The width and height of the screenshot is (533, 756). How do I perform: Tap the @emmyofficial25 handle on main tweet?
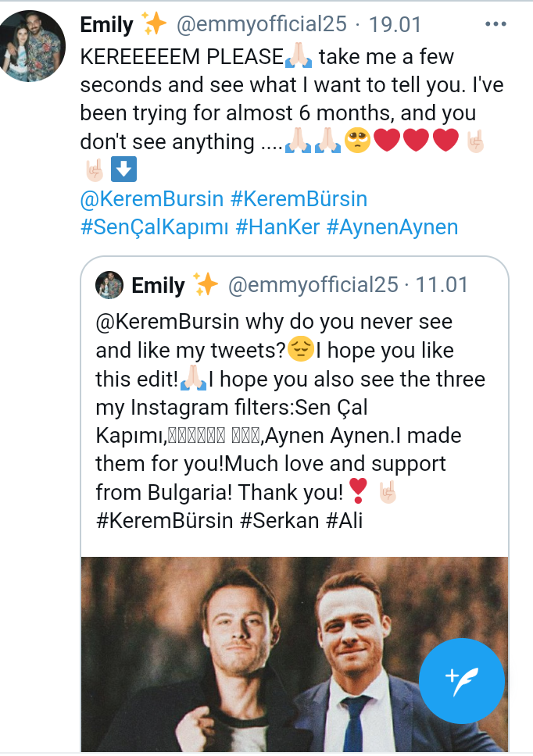261,24
